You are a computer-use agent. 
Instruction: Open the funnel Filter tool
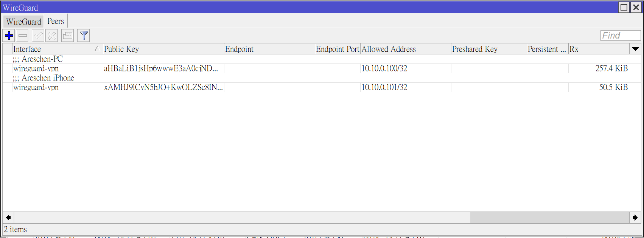click(x=84, y=36)
